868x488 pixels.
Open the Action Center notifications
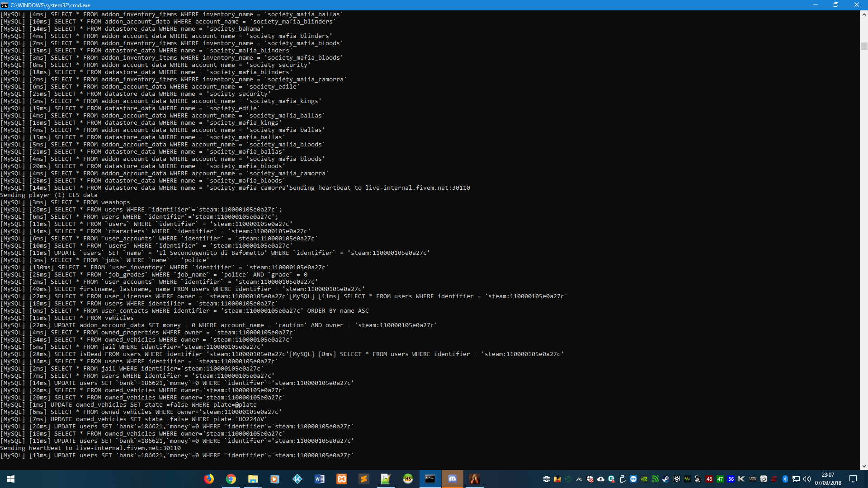(854, 479)
